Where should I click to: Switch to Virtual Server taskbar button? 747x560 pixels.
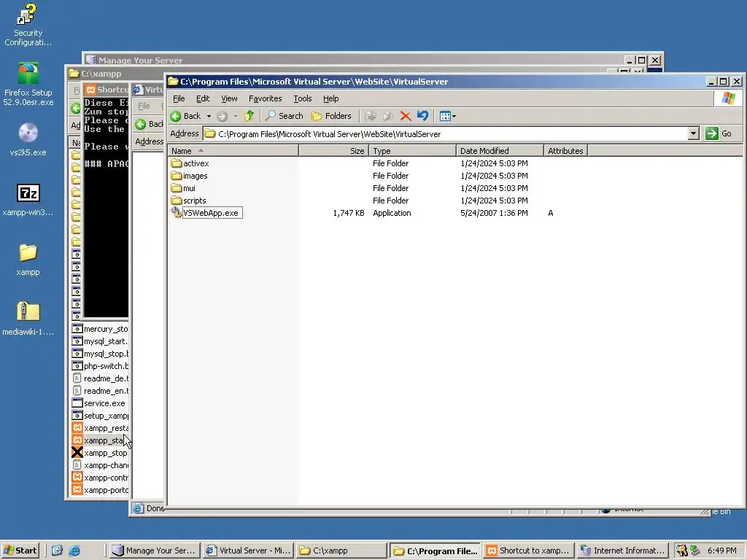point(248,551)
